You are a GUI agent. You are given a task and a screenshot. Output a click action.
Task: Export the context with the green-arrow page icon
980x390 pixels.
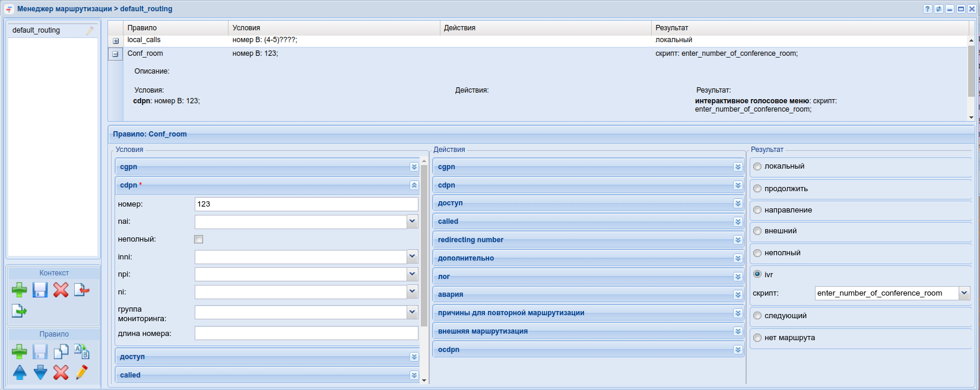[x=19, y=310]
